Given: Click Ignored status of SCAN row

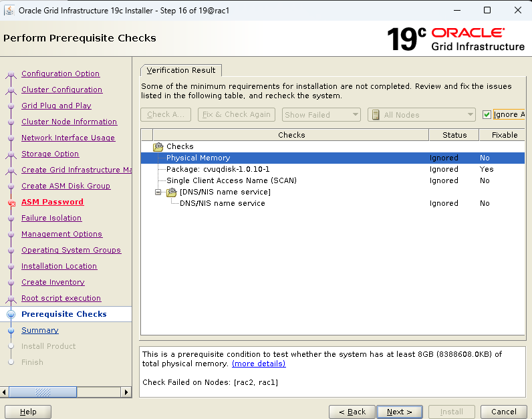Looking at the screenshot, I should pyautogui.click(x=444, y=180).
